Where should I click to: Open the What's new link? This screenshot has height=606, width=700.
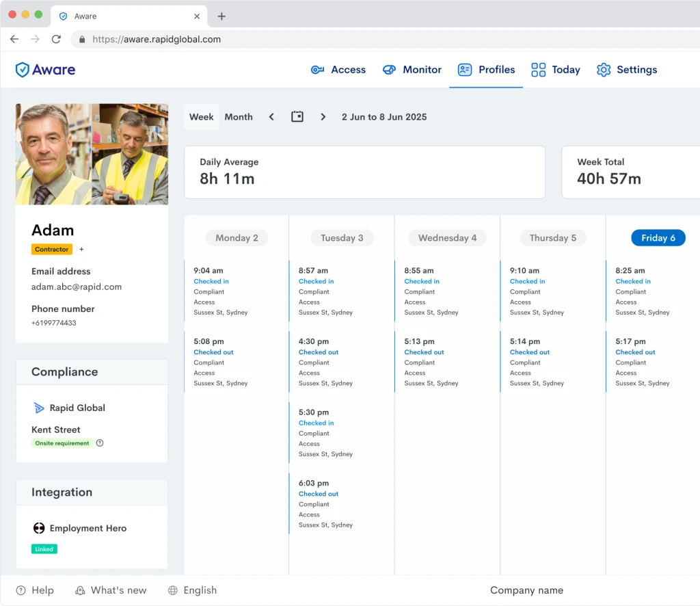pos(110,590)
